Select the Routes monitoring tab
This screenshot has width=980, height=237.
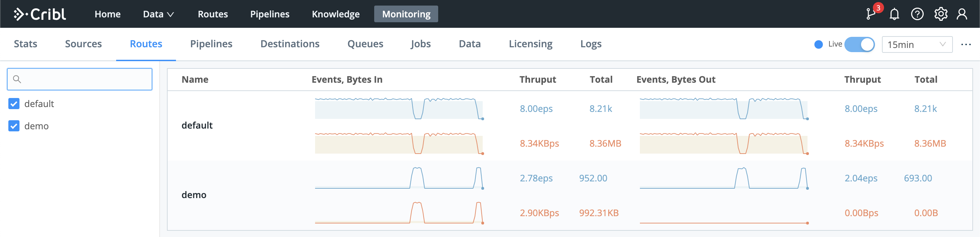146,44
